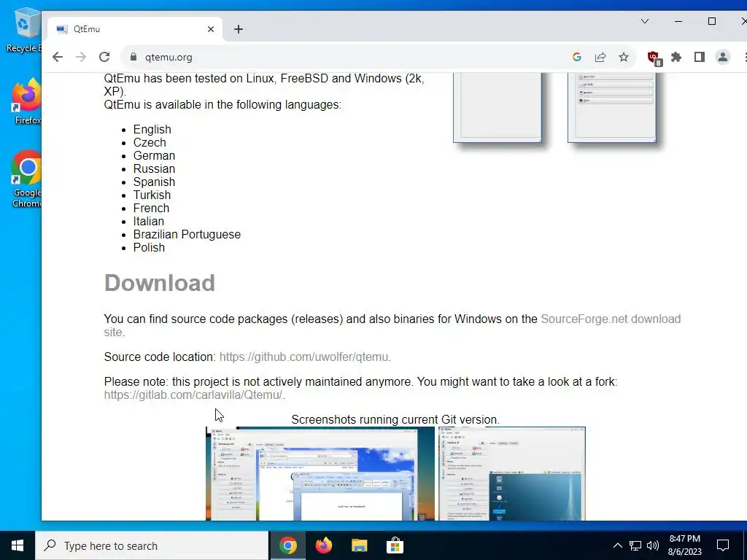This screenshot has height=560, width=747.
Task: Open the gitlab.com/carlavilla/Qtemu fork link
Action: [193, 394]
